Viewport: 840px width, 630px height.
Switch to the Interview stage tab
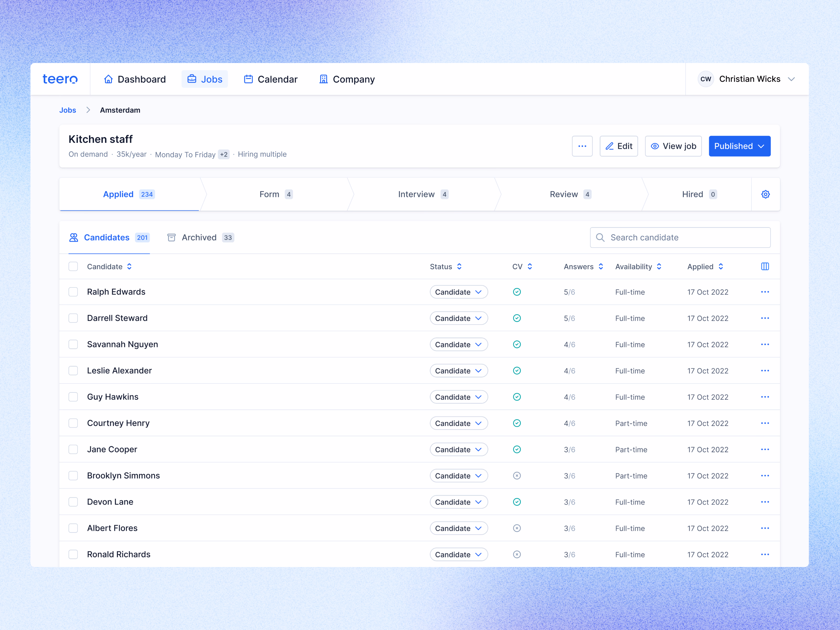pos(423,194)
